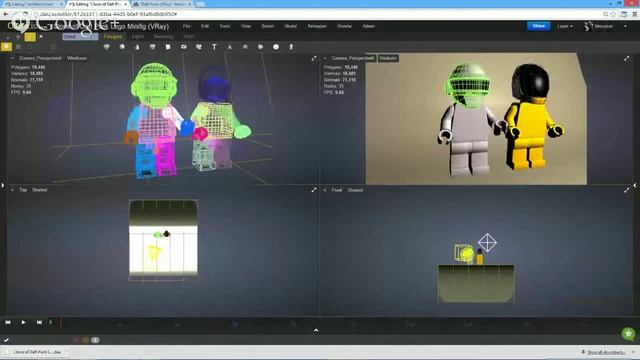
Task: Switch to the Lights tab
Action: pyautogui.click(x=138, y=36)
